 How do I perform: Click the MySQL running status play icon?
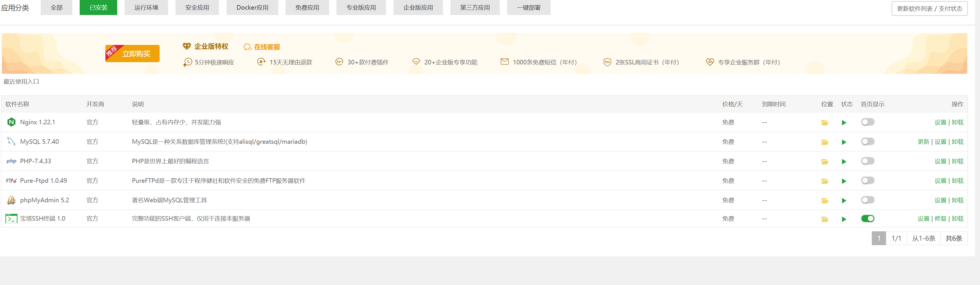point(844,142)
